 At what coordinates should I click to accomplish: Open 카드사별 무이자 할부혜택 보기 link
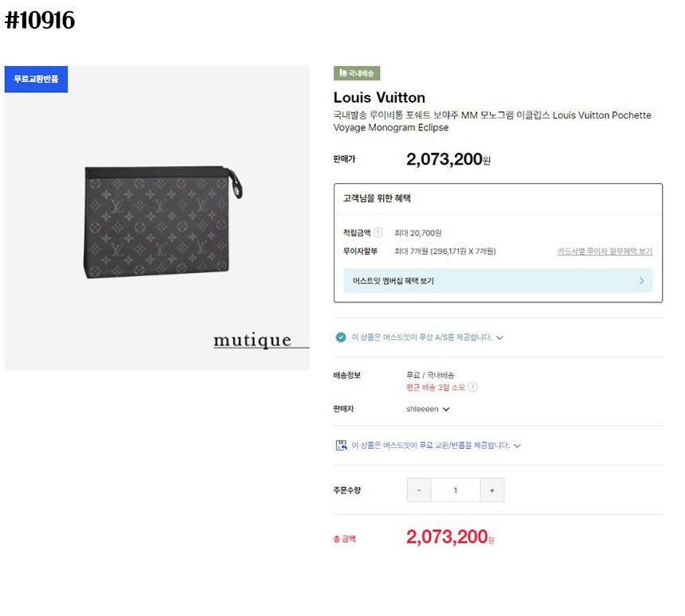(605, 251)
